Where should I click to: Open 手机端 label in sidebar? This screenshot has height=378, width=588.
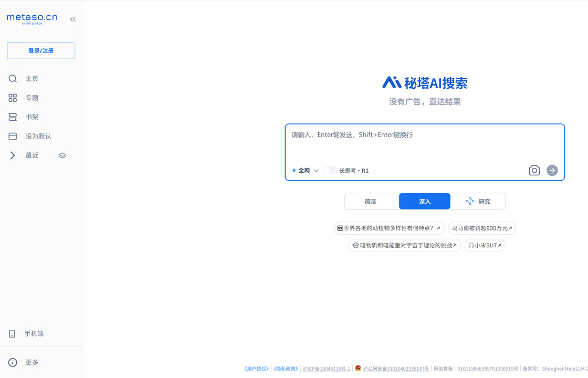pyautogui.click(x=34, y=333)
